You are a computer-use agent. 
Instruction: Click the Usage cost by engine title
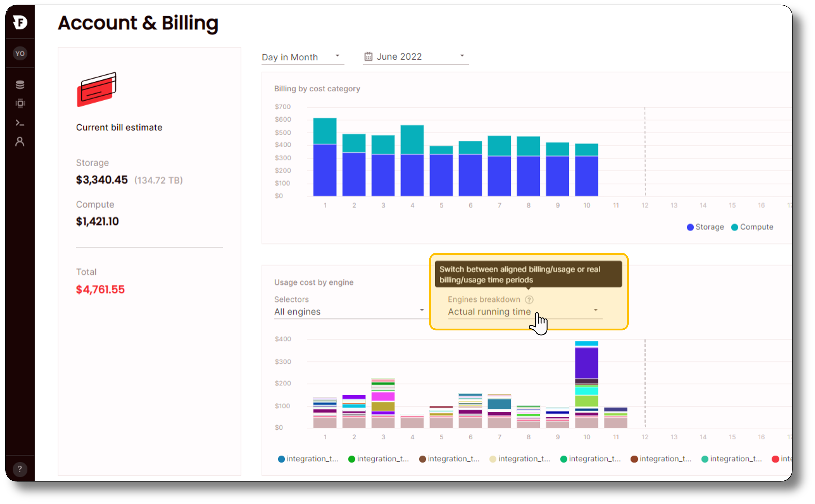(x=314, y=282)
